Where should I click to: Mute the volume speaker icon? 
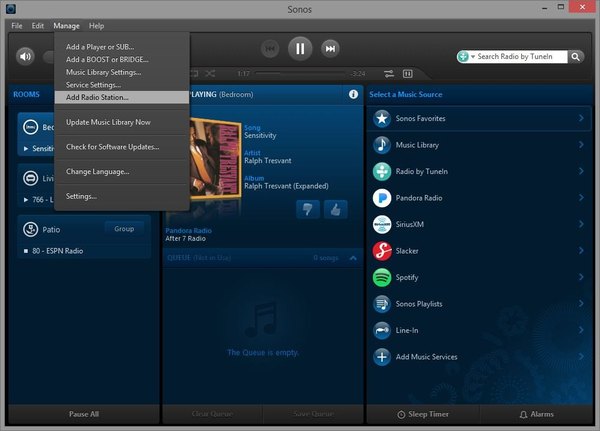26,57
